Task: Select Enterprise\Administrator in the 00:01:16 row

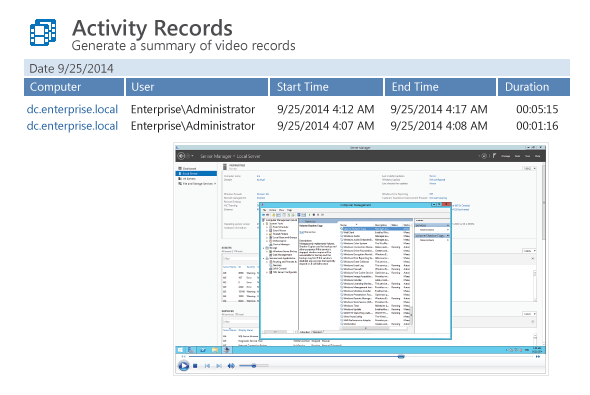Action: pyautogui.click(x=193, y=126)
